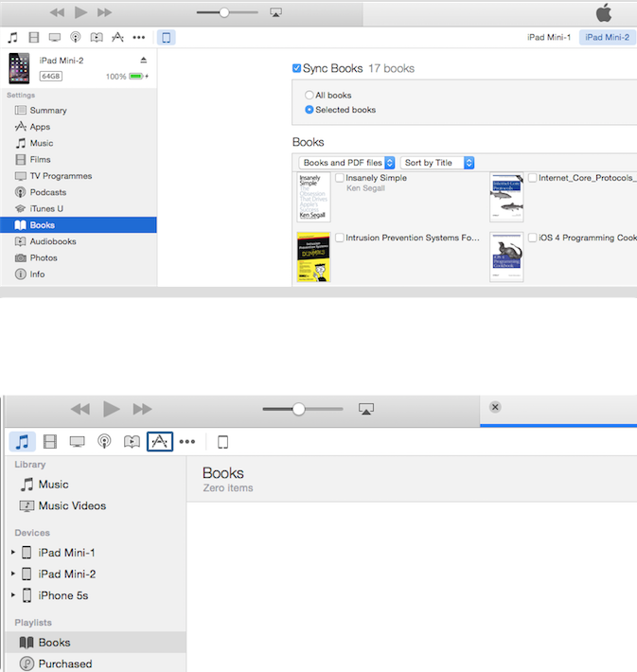This screenshot has height=672, width=637.
Task: Select the Purchased playlist
Action: [96, 663]
